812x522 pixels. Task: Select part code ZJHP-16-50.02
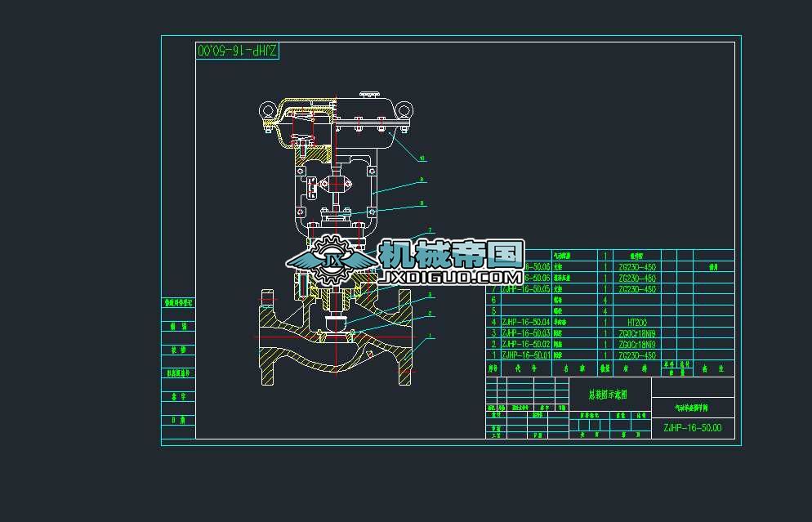click(x=525, y=344)
